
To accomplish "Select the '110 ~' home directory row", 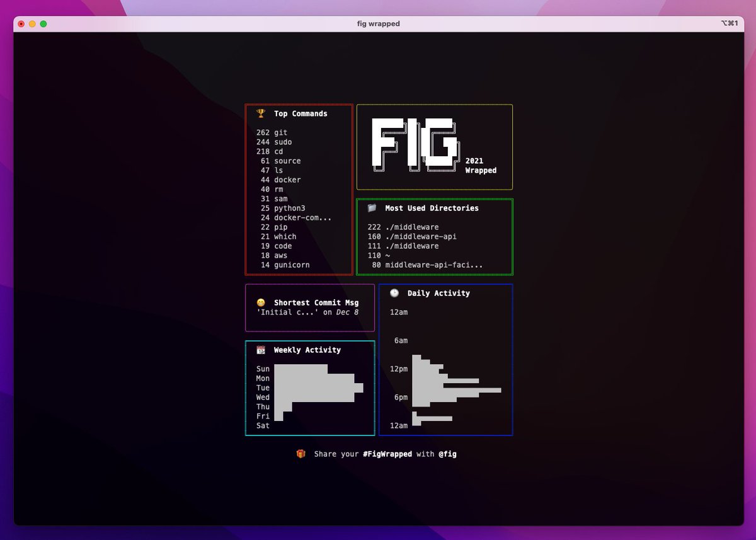I will pyautogui.click(x=379, y=255).
